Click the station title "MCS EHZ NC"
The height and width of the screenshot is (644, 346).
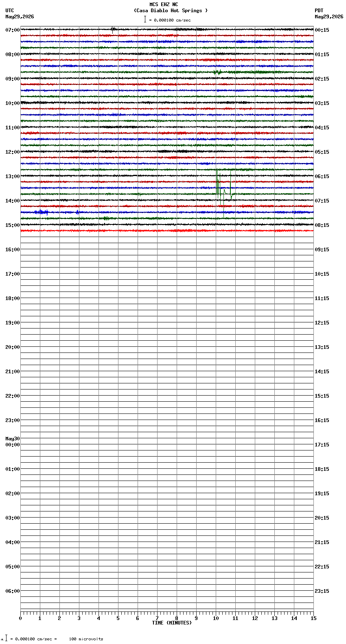pos(164,4)
